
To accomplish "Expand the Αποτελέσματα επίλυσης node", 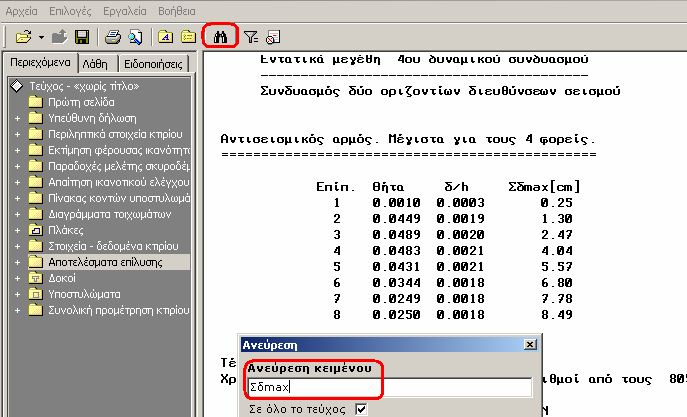I will pyautogui.click(x=18, y=262).
